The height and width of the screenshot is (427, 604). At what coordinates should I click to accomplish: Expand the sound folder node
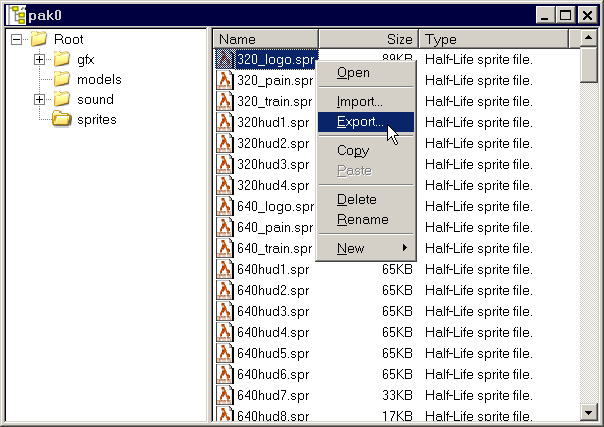[x=40, y=100]
